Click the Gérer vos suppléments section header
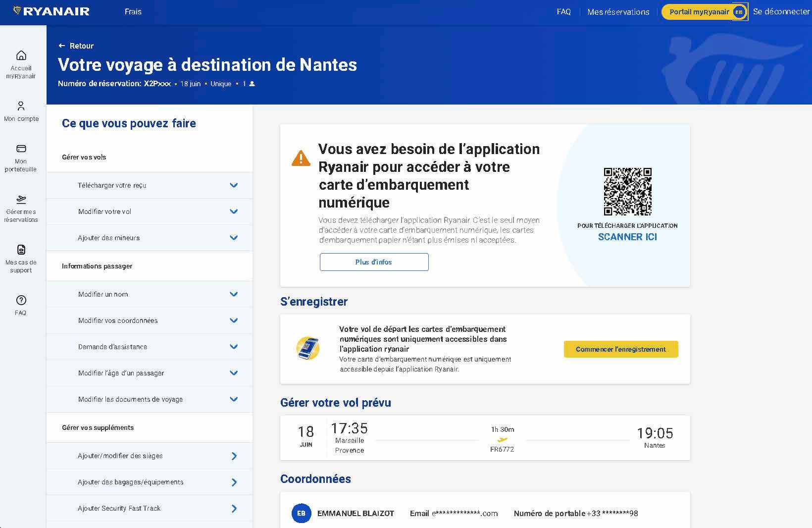 [98, 427]
